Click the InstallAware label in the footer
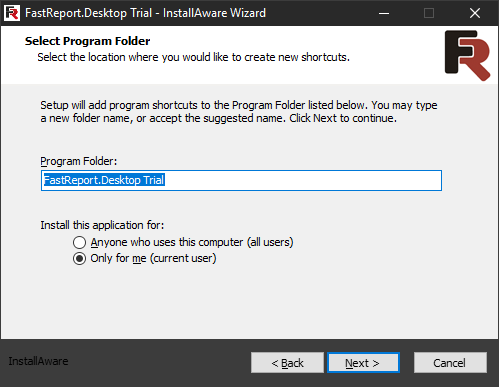 pyautogui.click(x=38, y=361)
